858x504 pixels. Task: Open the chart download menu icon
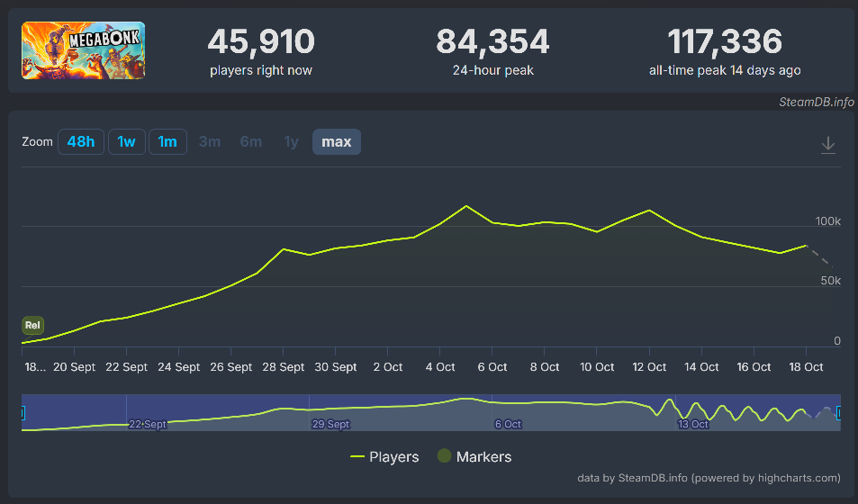click(x=828, y=145)
